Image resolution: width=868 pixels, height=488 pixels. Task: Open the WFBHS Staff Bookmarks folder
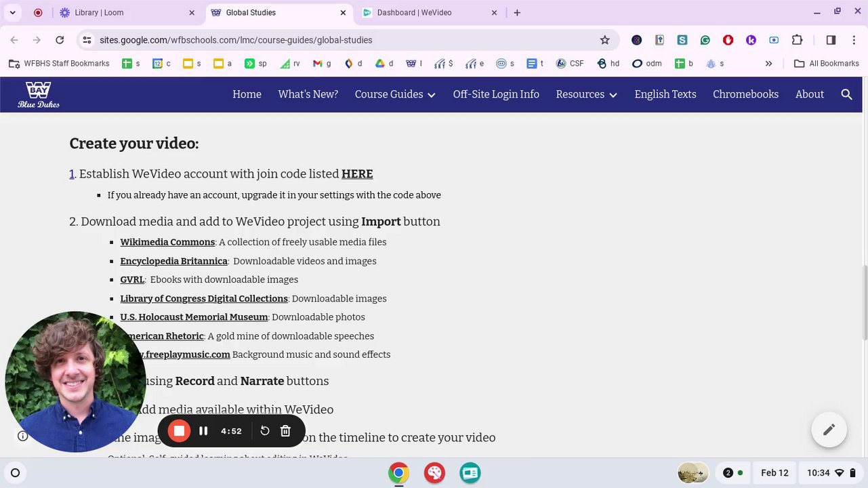click(59, 64)
